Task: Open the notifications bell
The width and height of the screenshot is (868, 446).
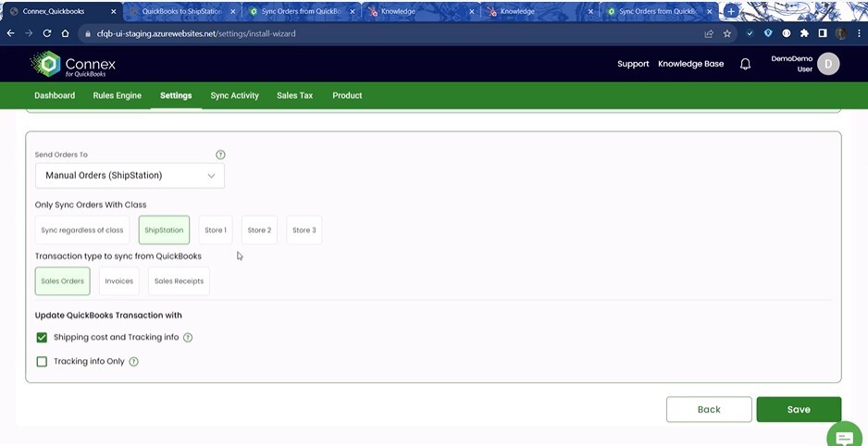Action: (x=745, y=64)
